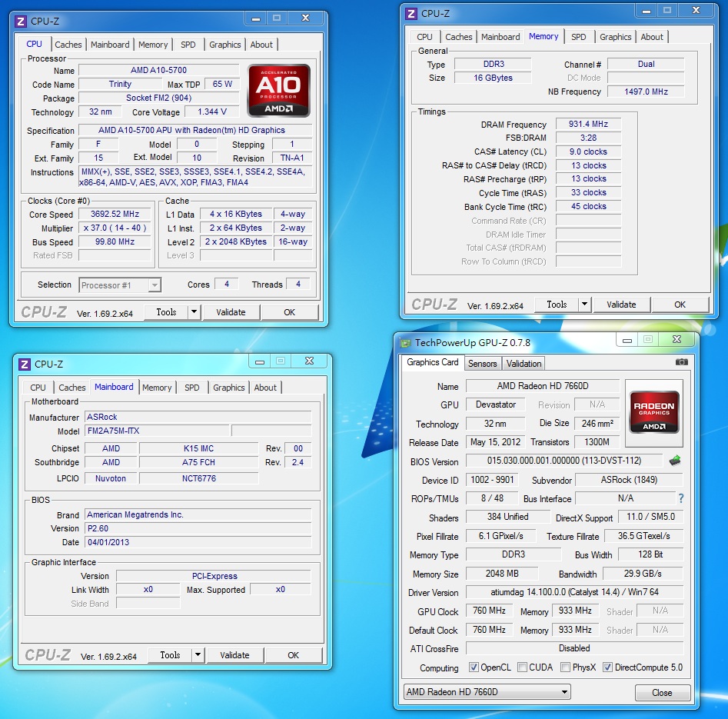The height and width of the screenshot is (719, 728).
Task: Click the Memory Size value 2048 MB
Action: [502, 574]
